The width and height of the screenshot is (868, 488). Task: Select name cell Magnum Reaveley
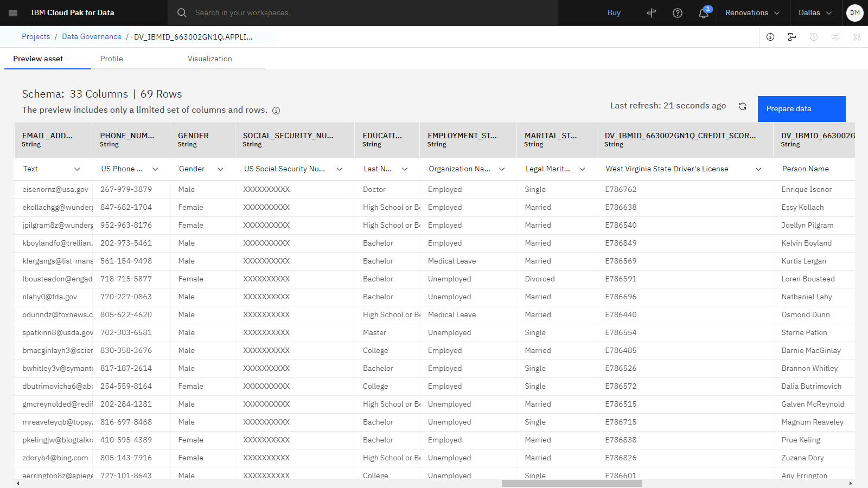(x=812, y=422)
